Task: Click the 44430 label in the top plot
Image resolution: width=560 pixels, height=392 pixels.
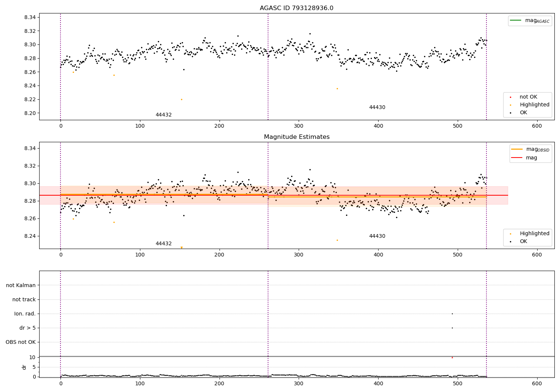Action: click(377, 108)
